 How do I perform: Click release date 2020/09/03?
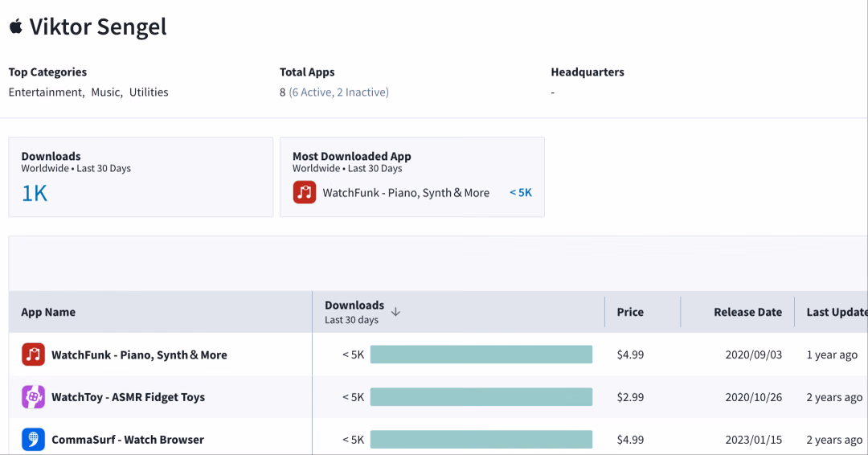tap(753, 355)
